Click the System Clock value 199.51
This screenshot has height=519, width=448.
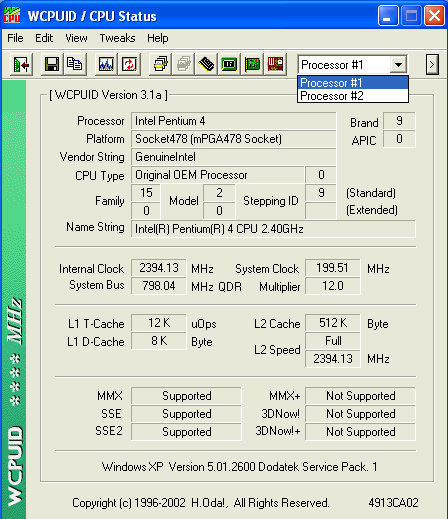333,268
